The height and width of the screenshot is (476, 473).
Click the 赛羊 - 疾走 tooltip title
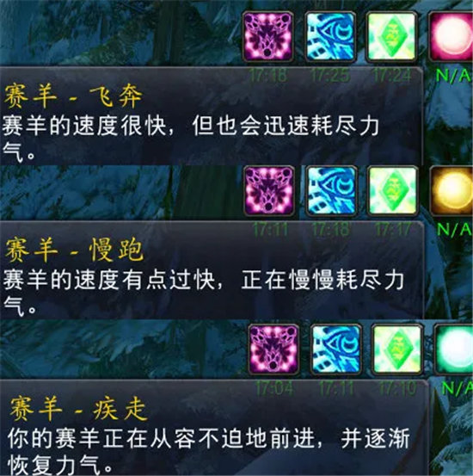(78, 409)
